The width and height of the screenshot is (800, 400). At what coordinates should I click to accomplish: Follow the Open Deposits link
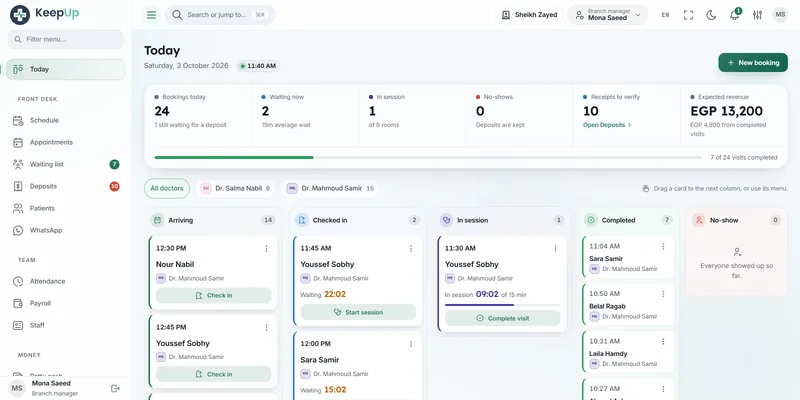(x=607, y=125)
